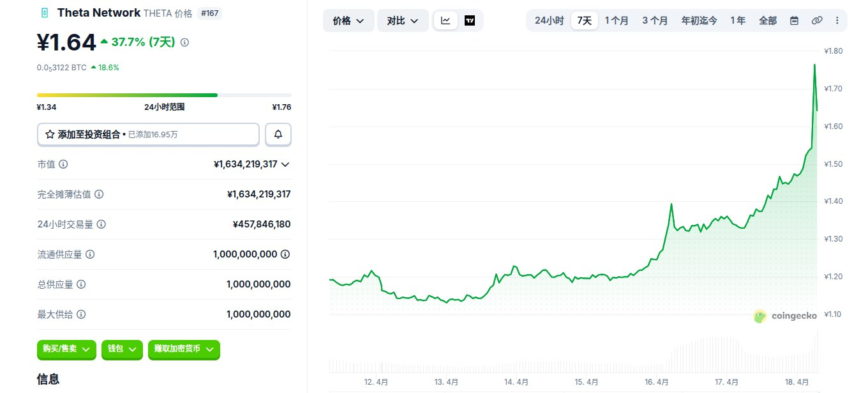Screen dimensions: 868x393
Task: Show info tooltip for 最大供给
Action: 81,314
